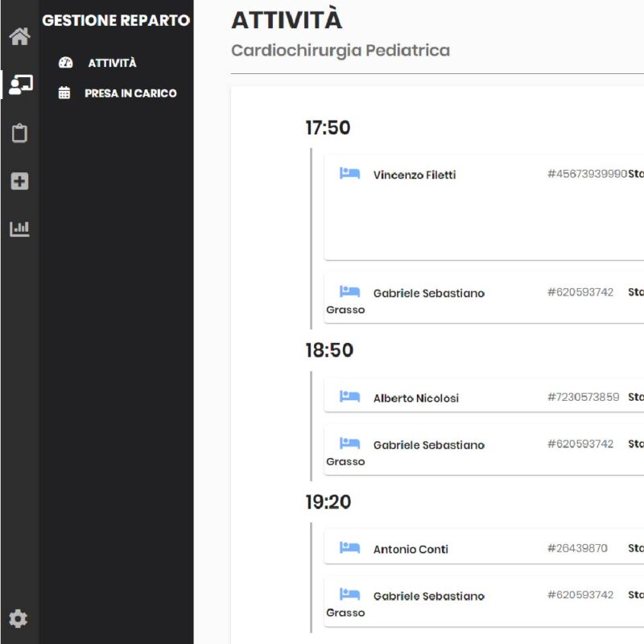Select patient name Antonio Conti
The image size is (644, 644).
pyautogui.click(x=411, y=549)
